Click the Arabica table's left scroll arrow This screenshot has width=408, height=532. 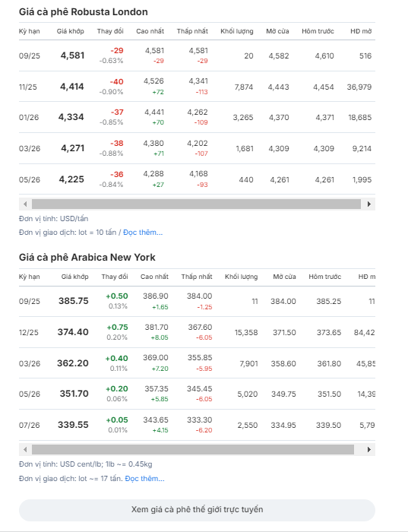click(25, 450)
